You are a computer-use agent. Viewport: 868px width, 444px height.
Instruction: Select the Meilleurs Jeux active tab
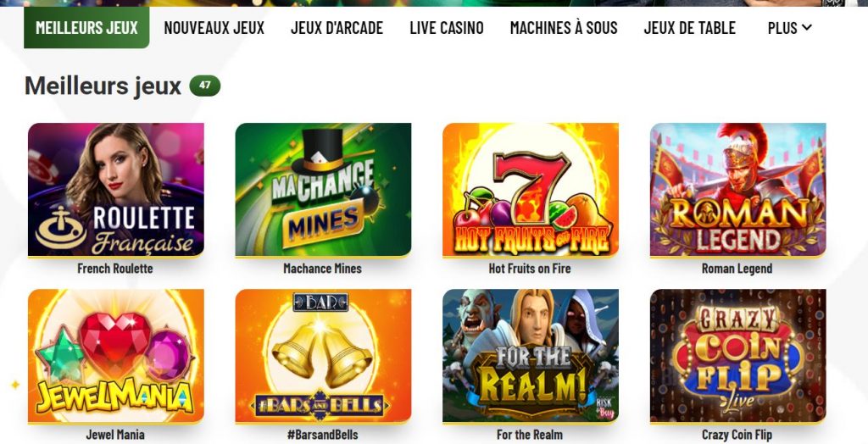(86, 28)
